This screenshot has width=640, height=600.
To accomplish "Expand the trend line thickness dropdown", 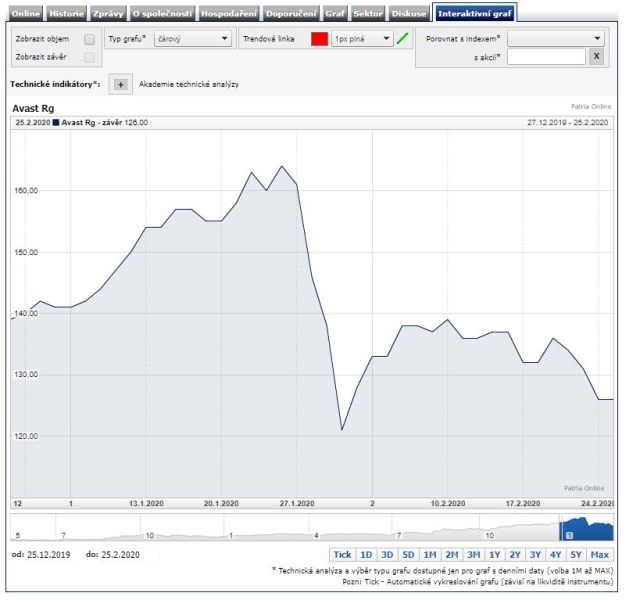I will 361,39.
